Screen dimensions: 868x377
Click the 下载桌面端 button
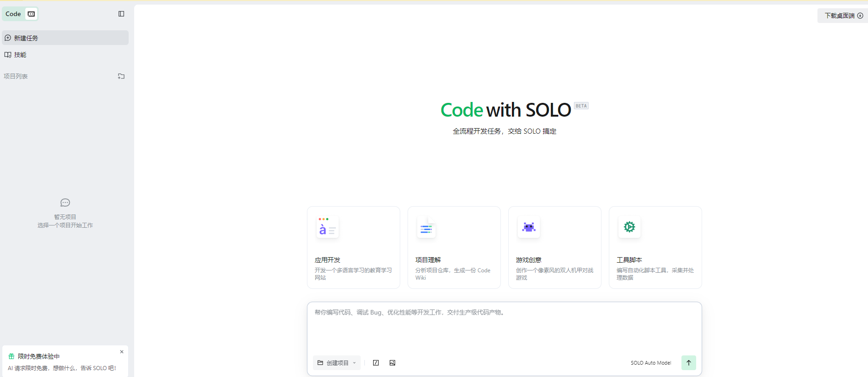point(843,16)
